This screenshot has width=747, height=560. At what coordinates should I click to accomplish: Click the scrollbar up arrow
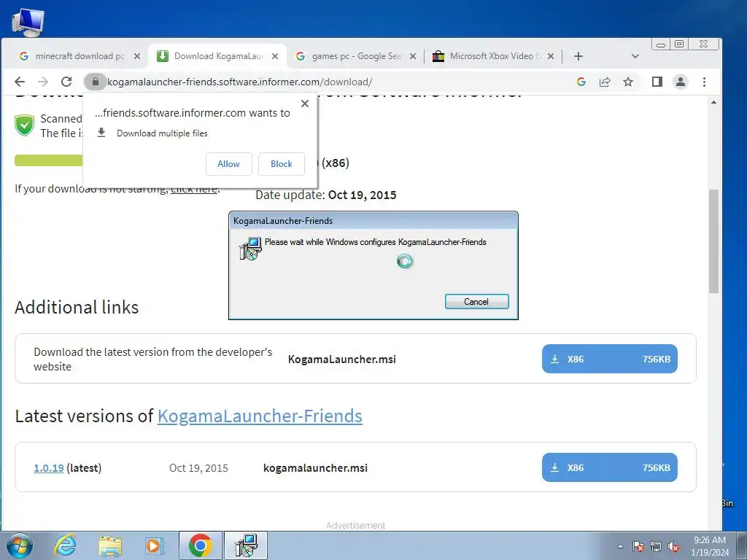pyautogui.click(x=713, y=102)
